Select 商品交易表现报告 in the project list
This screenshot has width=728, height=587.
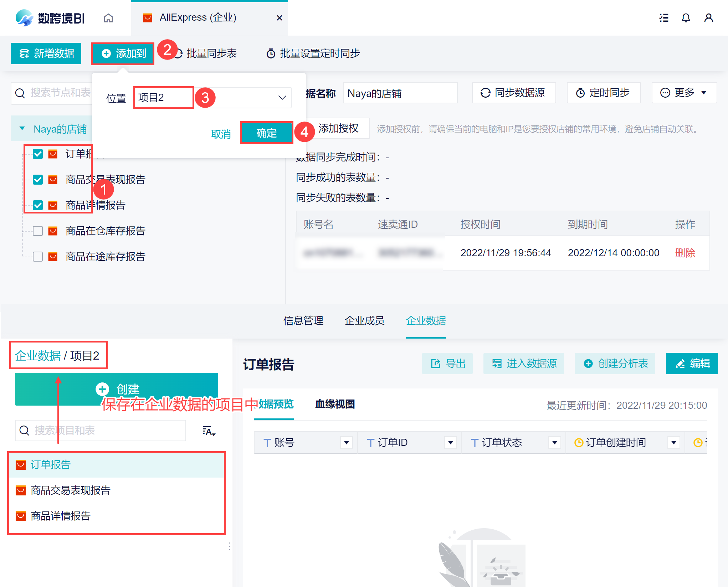point(117,490)
